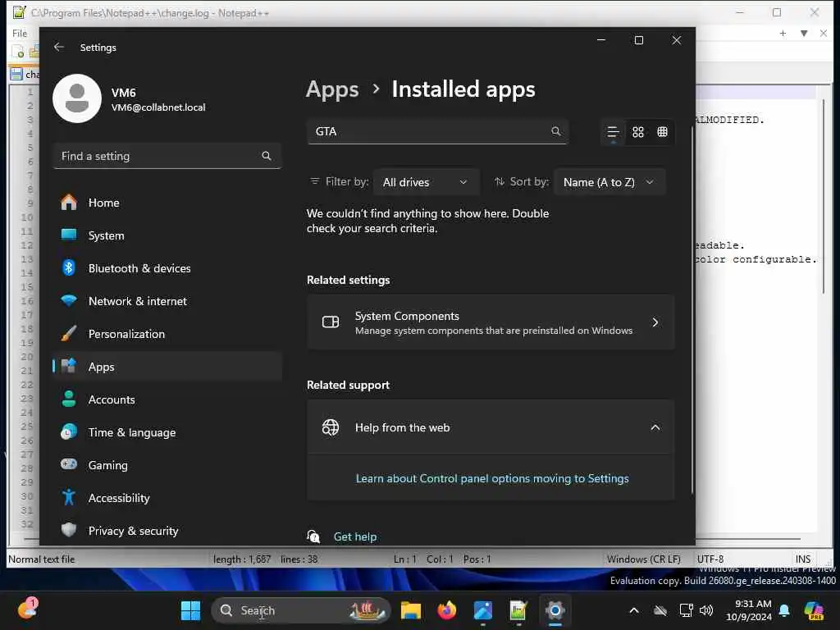This screenshot has width=840, height=630.
Task: Click Notepad++ new file toolbar icon
Action: [x=18, y=52]
